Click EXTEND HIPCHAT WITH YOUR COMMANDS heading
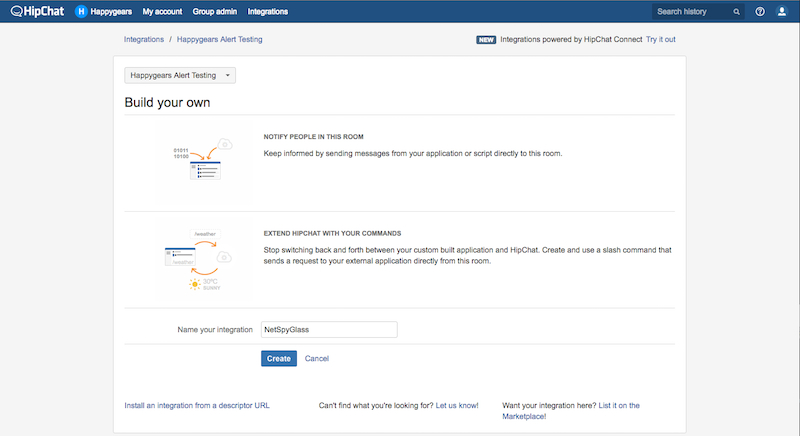 332,233
